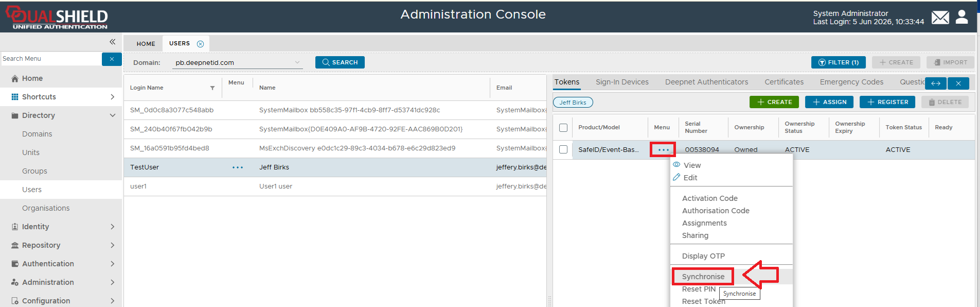The height and width of the screenshot is (307, 980).
Task: Click serial number 00538094 cell
Action: [x=702, y=150]
